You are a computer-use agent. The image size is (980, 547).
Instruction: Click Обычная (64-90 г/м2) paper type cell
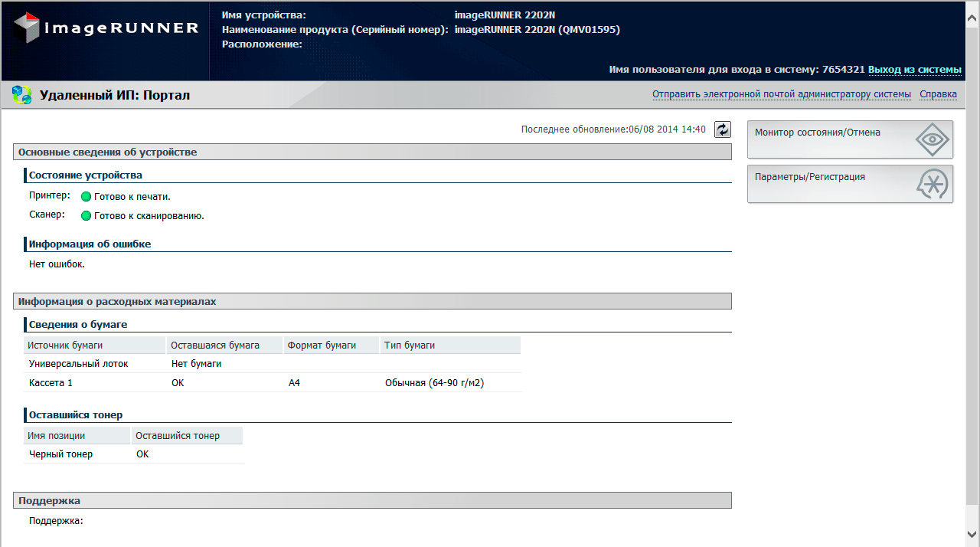[x=435, y=382]
